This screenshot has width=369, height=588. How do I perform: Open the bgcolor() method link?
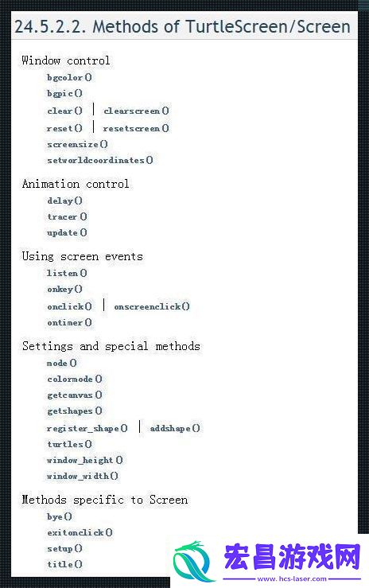[69, 78]
